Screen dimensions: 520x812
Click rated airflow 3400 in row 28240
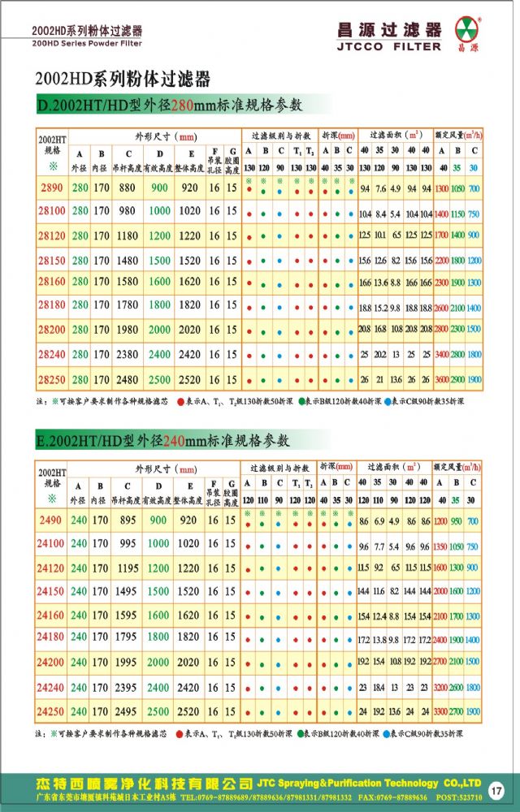click(441, 355)
